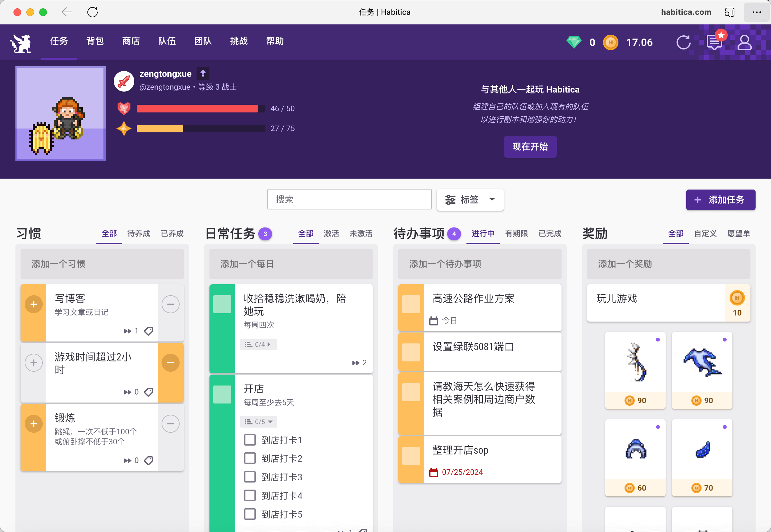Click the 添加一个习惯 input
This screenshot has width=771, height=532.
102,264
